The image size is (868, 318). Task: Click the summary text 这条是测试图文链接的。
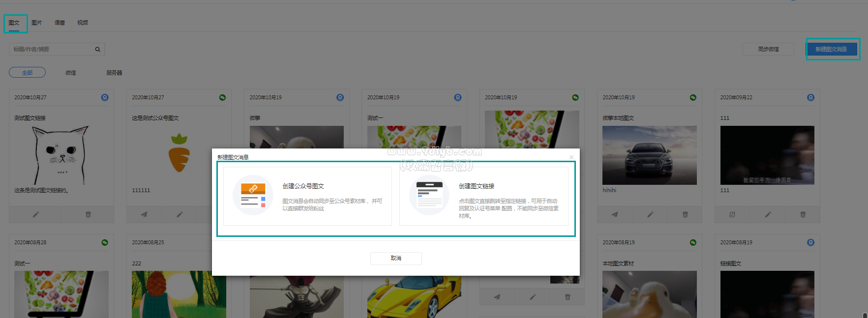(42, 190)
